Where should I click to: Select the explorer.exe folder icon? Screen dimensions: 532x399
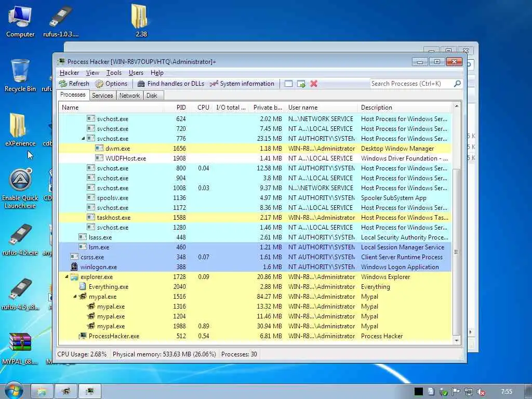[x=74, y=277]
